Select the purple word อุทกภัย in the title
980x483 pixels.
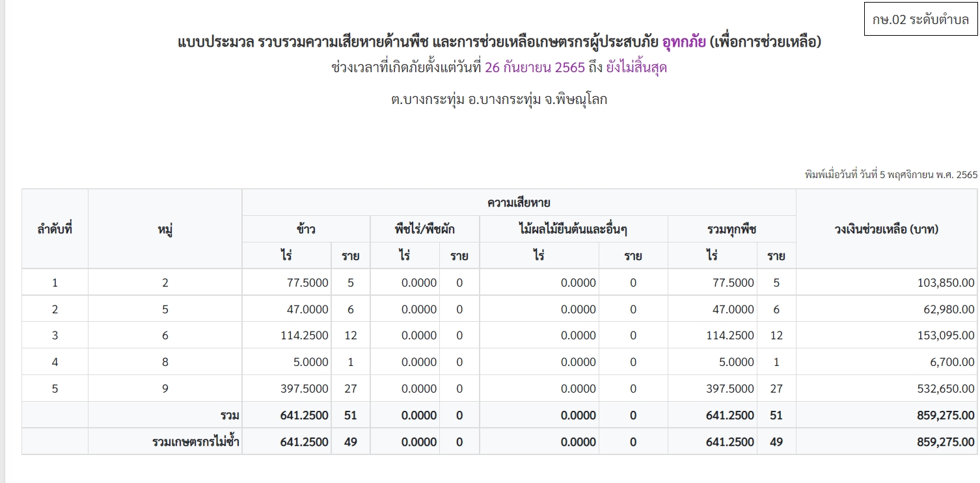pyautogui.click(x=683, y=42)
